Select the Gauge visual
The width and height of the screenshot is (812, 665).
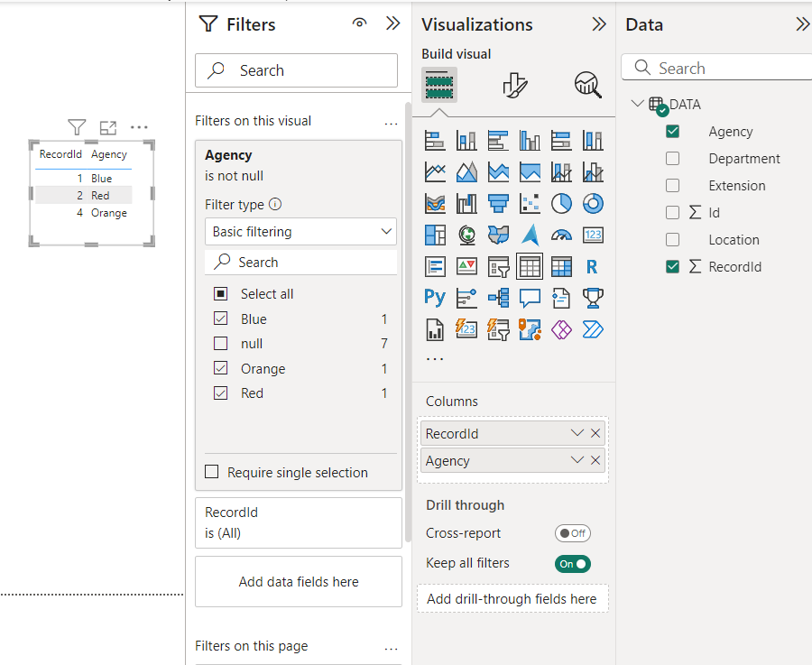click(x=561, y=236)
